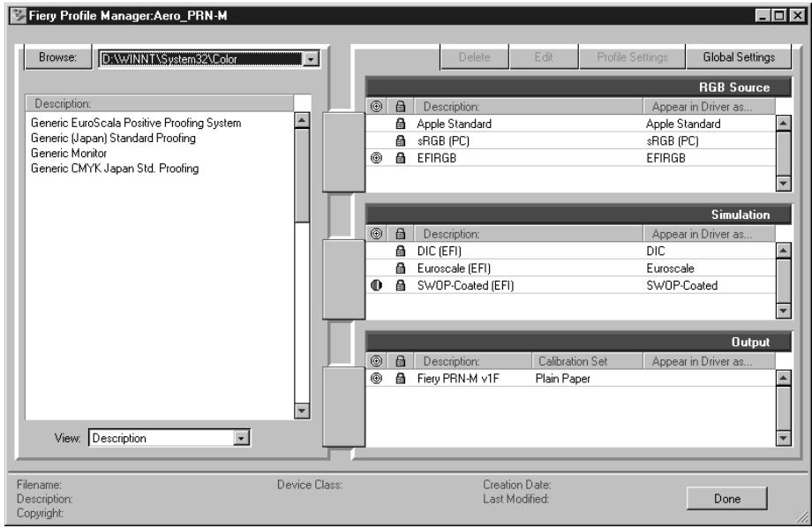
Task: Open the View Description dropdown
Action: pos(241,438)
